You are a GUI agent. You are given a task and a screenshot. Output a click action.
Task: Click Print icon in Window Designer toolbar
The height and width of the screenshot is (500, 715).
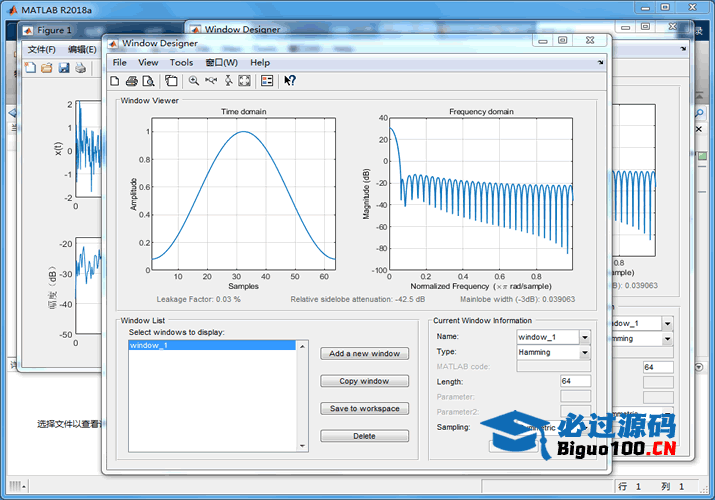click(x=132, y=81)
